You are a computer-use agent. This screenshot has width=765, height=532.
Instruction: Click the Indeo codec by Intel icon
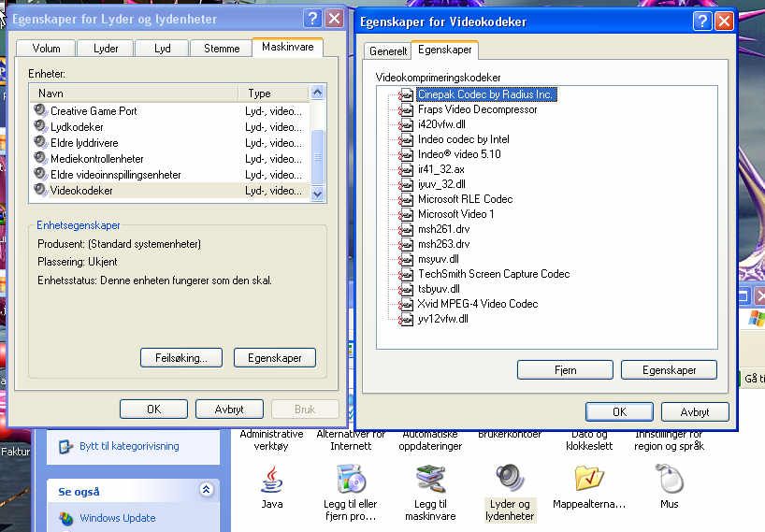[406, 140]
